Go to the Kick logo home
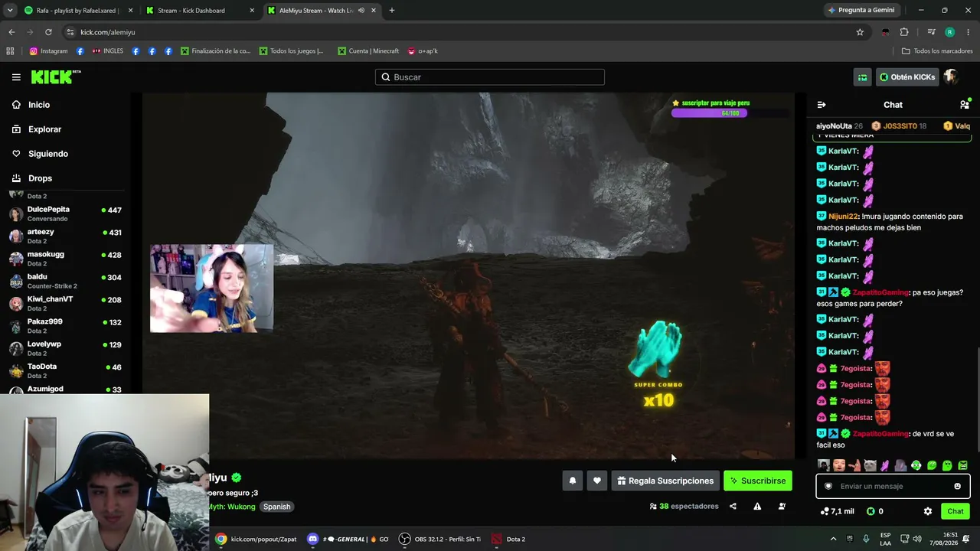This screenshot has height=551, width=980. tap(55, 77)
